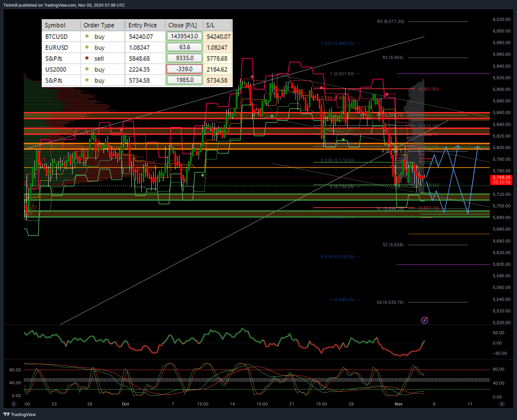
Task: Click the purple lightning event icon
Action: click(424, 320)
